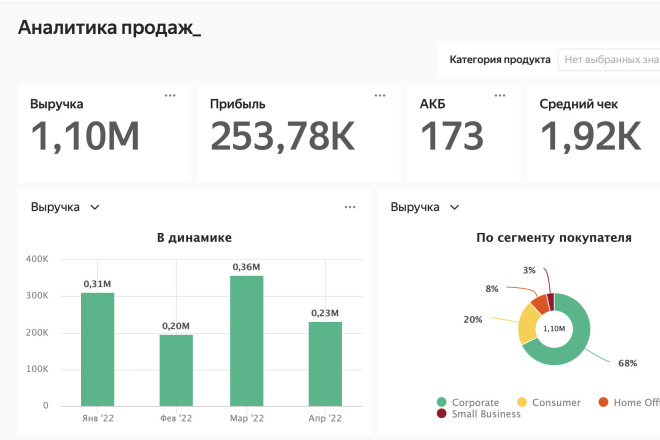This screenshot has height=440, width=660.
Task: Click the АКБ card heading
Action: point(432,104)
